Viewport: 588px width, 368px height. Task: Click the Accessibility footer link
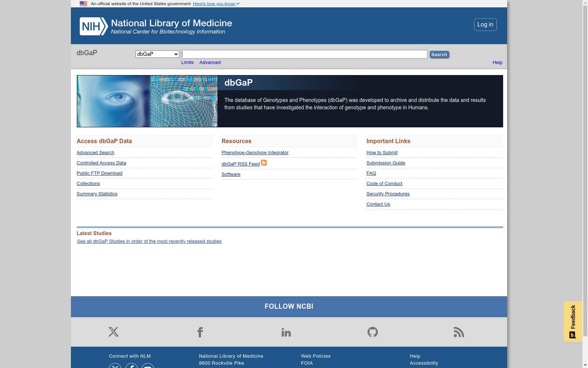(424, 363)
